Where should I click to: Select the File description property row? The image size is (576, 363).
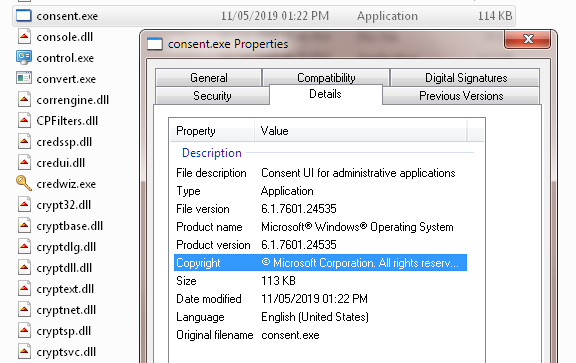click(x=320, y=173)
